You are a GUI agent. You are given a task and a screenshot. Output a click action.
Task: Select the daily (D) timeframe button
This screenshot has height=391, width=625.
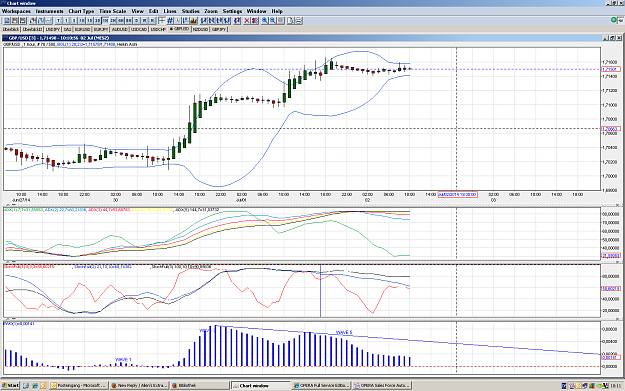tap(136, 20)
